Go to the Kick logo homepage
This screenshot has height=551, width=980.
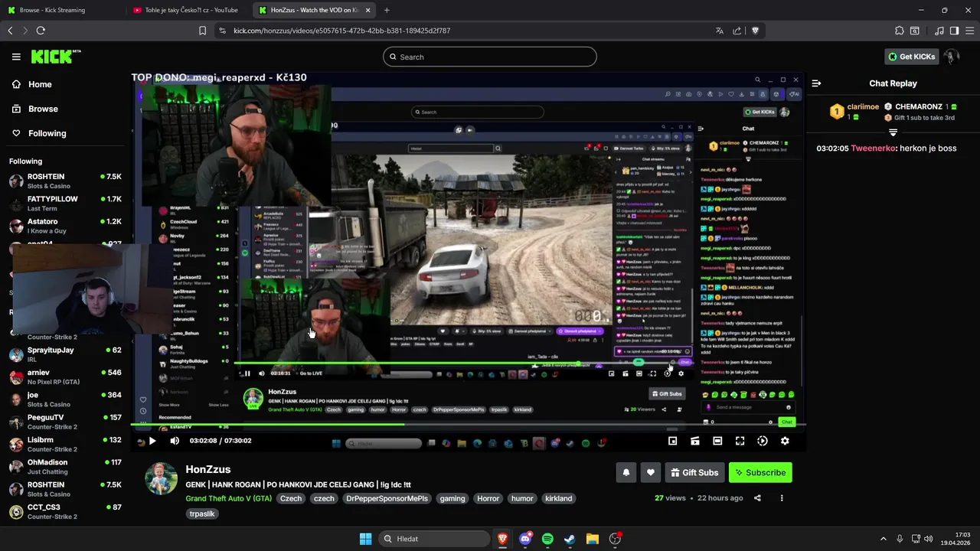(56, 57)
